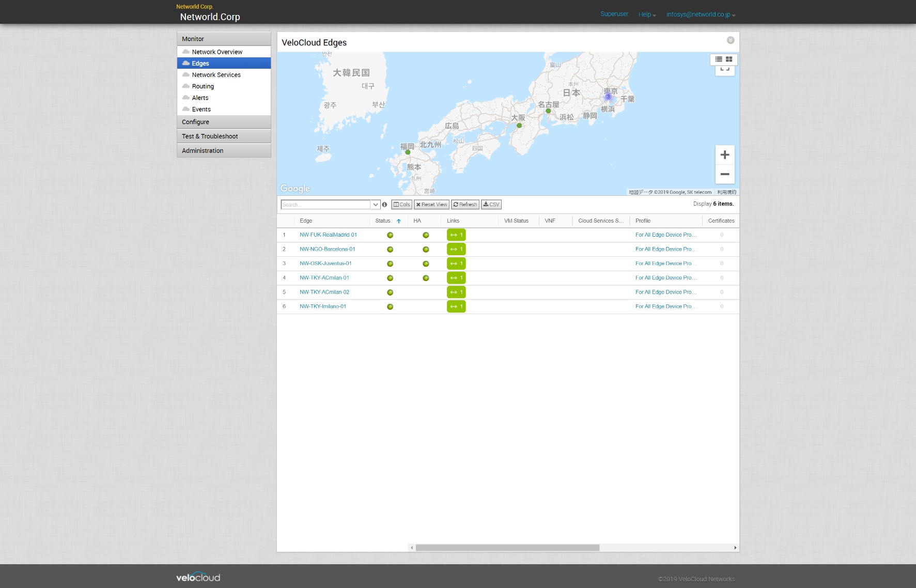916x588 pixels.
Task: Click status indicator of NW-TKY-Imilano-01
Action: point(390,307)
